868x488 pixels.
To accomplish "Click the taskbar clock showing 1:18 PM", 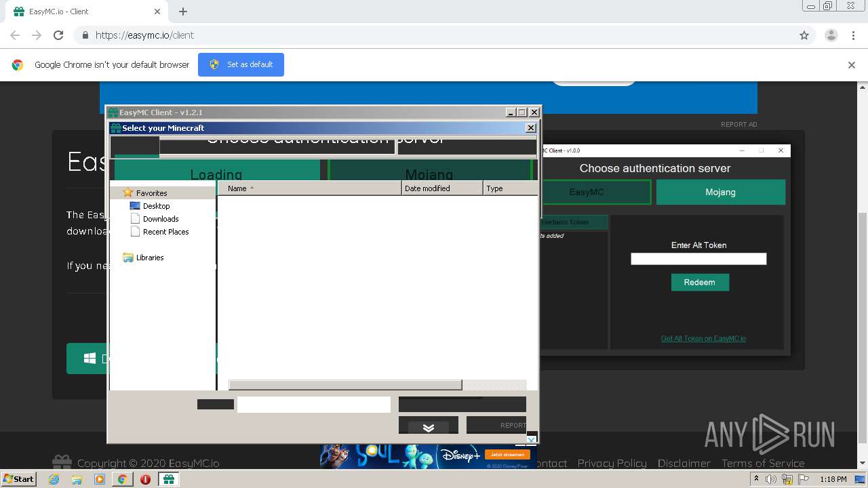I will [x=833, y=479].
